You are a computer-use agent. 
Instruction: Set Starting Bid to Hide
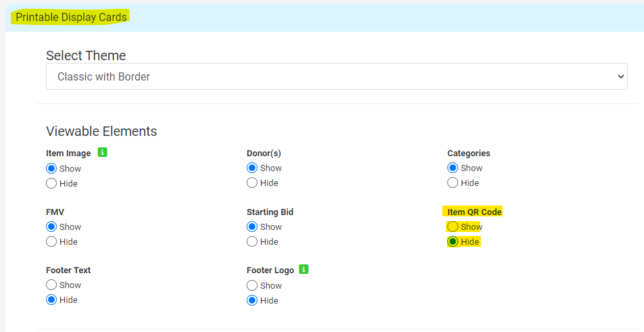[x=252, y=241]
